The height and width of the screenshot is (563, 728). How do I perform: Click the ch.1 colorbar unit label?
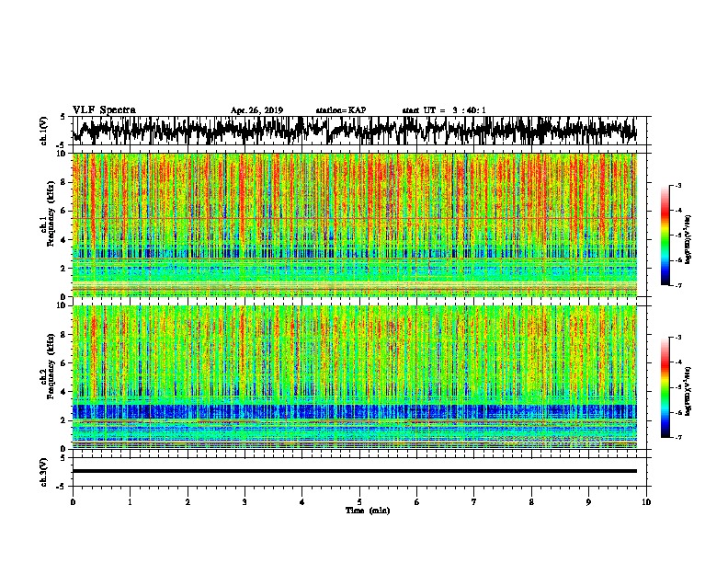(689, 239)
